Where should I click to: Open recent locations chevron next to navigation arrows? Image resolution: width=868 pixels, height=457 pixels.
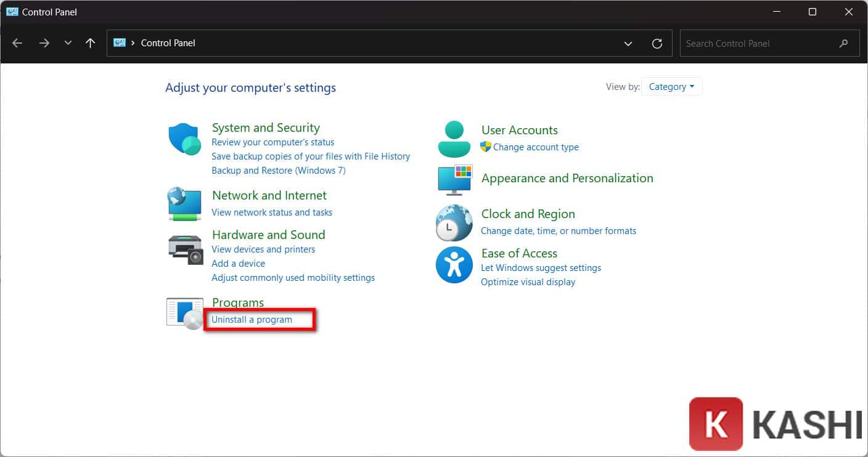67,43
